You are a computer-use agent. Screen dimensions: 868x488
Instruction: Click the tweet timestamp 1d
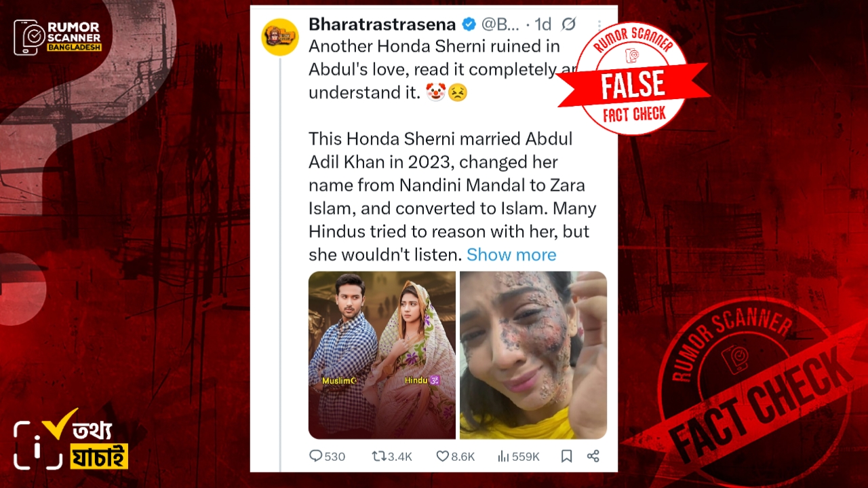click(542, 24)
